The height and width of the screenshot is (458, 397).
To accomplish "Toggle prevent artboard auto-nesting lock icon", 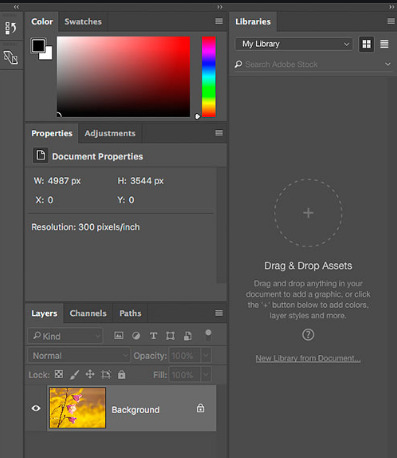I will pos(106,375).
